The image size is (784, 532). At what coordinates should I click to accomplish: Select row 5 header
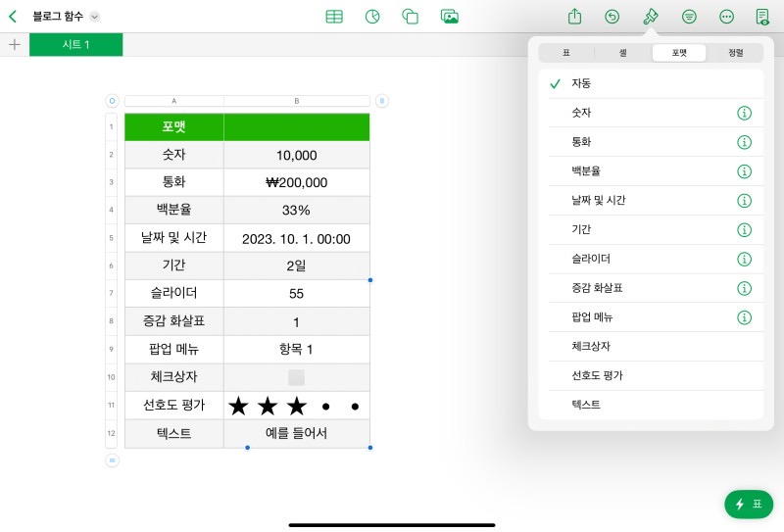click(111, 238)
